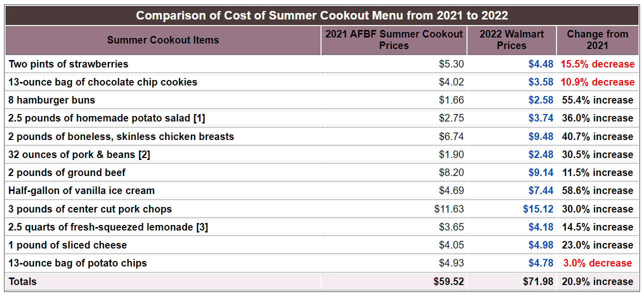The width and height of the screenshot is (644, 297).
Task: Click the Summer Cookout Items column header
Action: coord(163,40)
